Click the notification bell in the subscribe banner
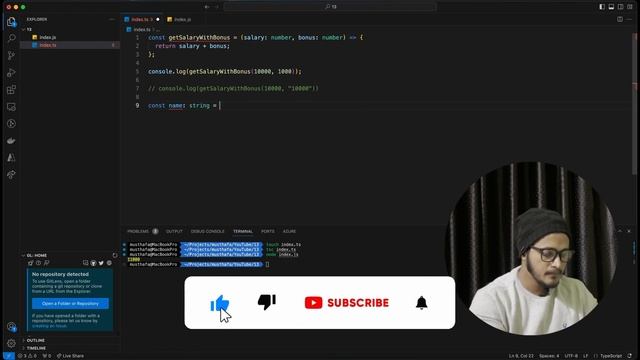Image resolution: width=640 pixels, height=360 pixels. [x=421, y=303]
